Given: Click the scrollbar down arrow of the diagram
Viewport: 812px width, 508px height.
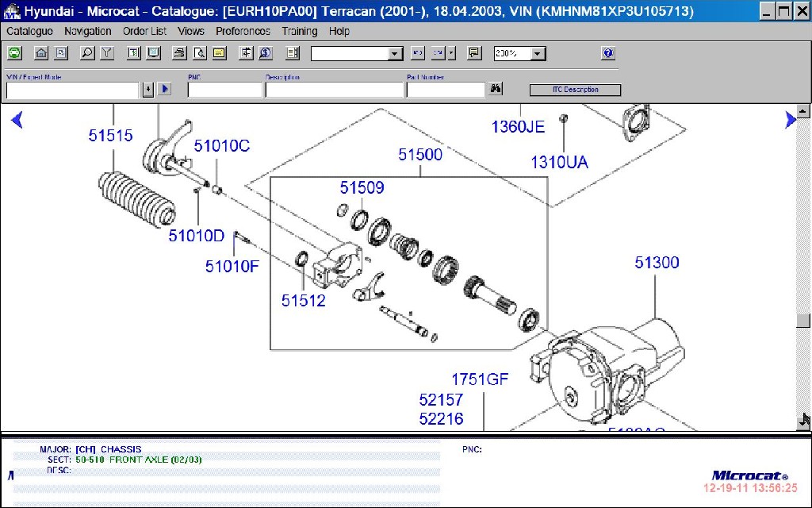Looking at the screenshot, I should 802,422.
